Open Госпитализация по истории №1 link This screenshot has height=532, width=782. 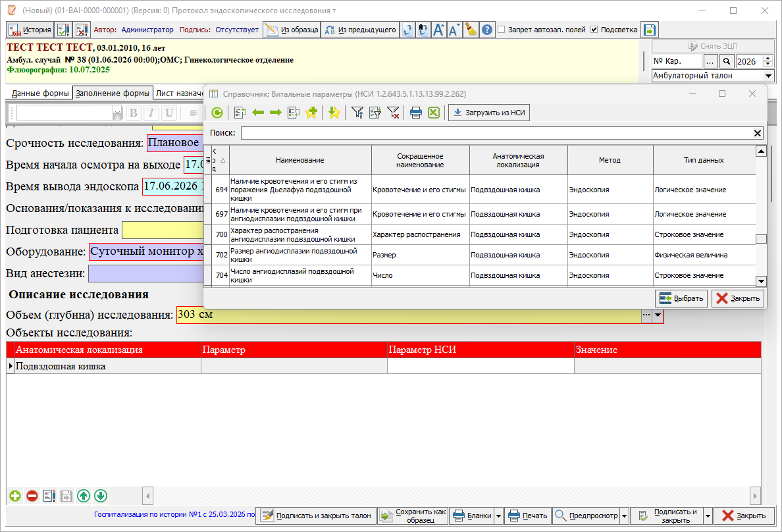(174, 514)
